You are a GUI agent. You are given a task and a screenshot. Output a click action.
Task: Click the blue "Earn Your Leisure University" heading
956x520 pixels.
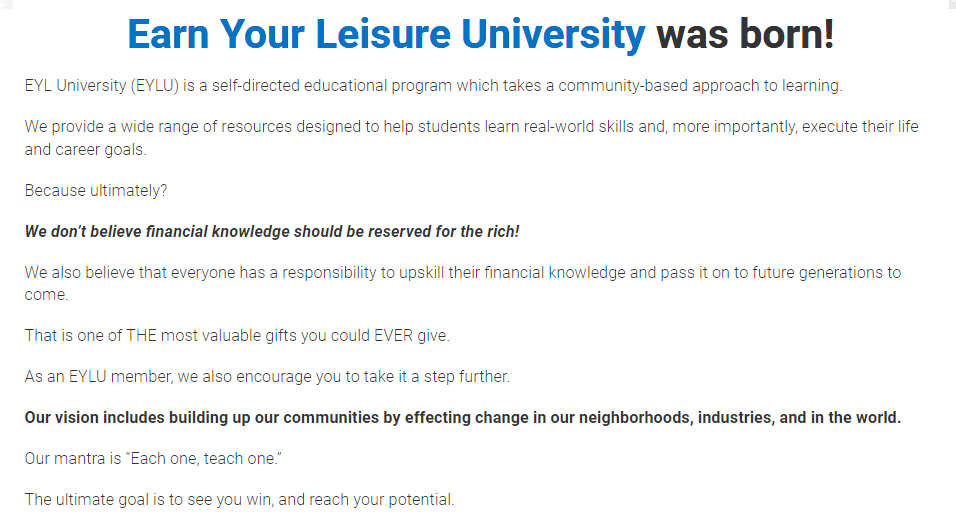(385, 35)
